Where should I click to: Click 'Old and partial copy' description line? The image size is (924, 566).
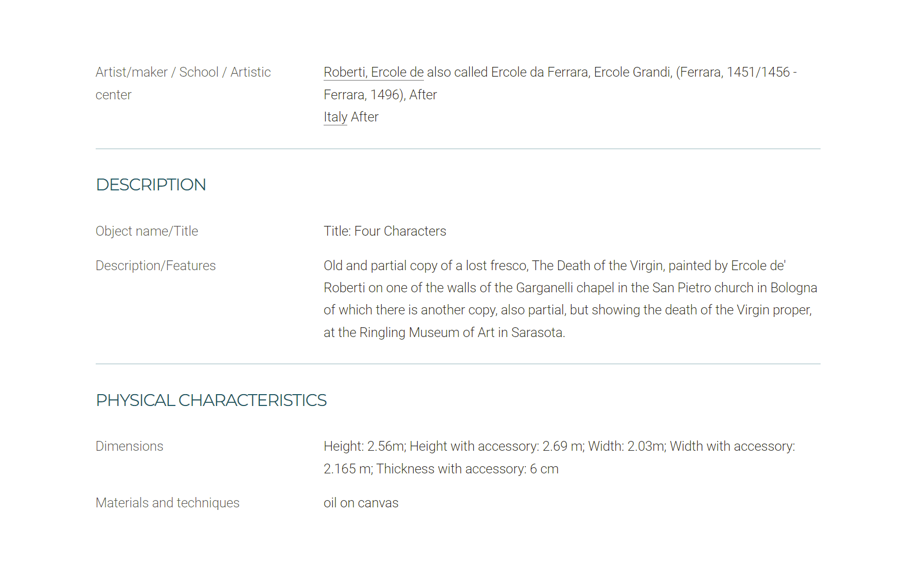point(555,266)
